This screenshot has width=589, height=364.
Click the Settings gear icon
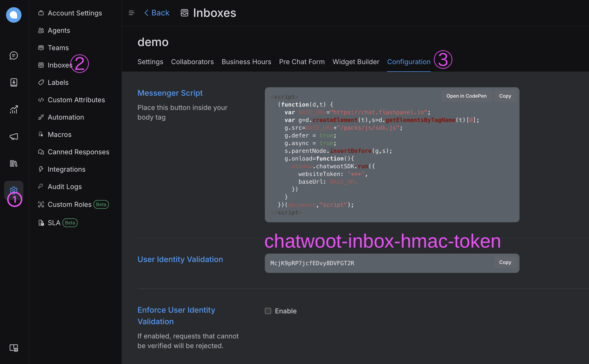pos(14,190)
